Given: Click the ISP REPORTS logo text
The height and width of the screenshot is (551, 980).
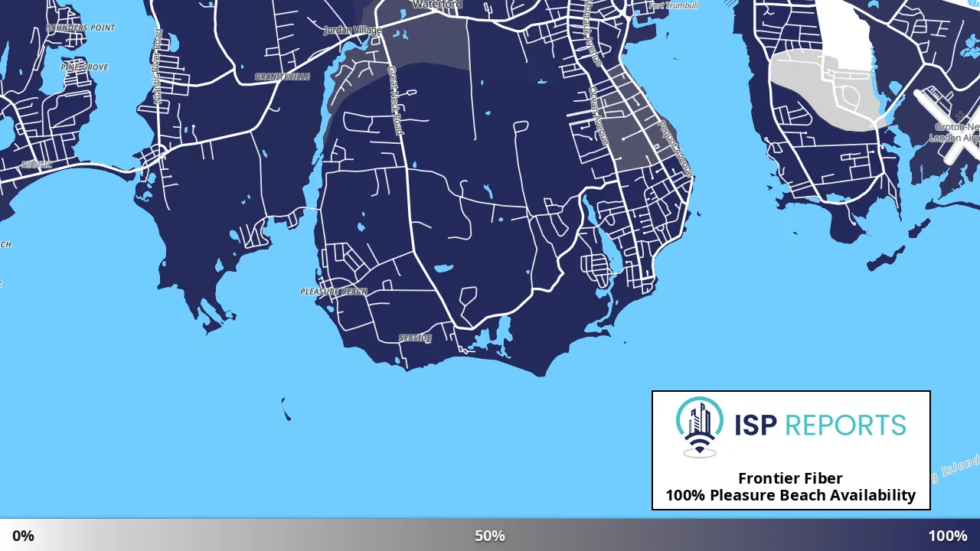Looking at the screenshot, I should coord(820,425).
